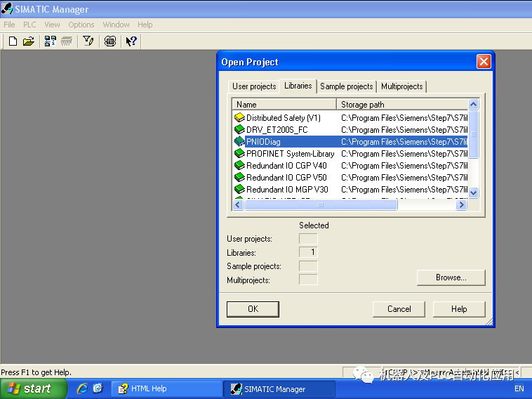The height and width of the screenshot is (399, 532).
Task: Switch to the Libraries tab
Action: (x=298, y=86)
